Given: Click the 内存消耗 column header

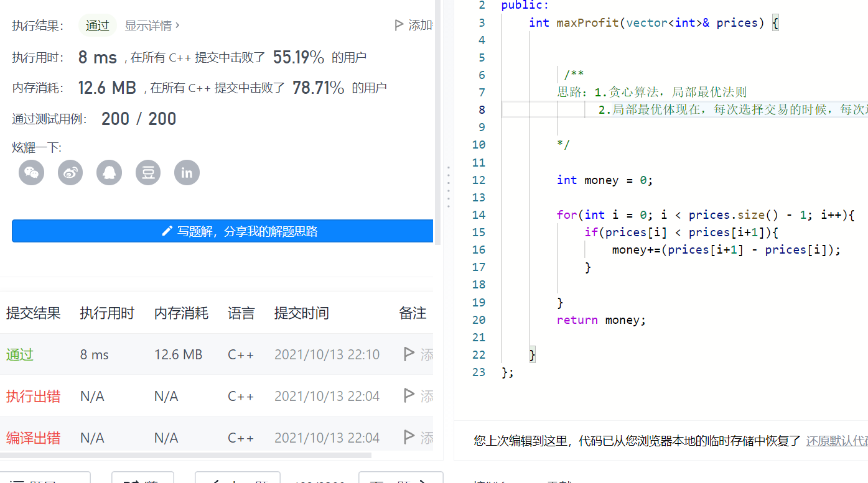Looking at the screenshot, I should coord(181,313).
